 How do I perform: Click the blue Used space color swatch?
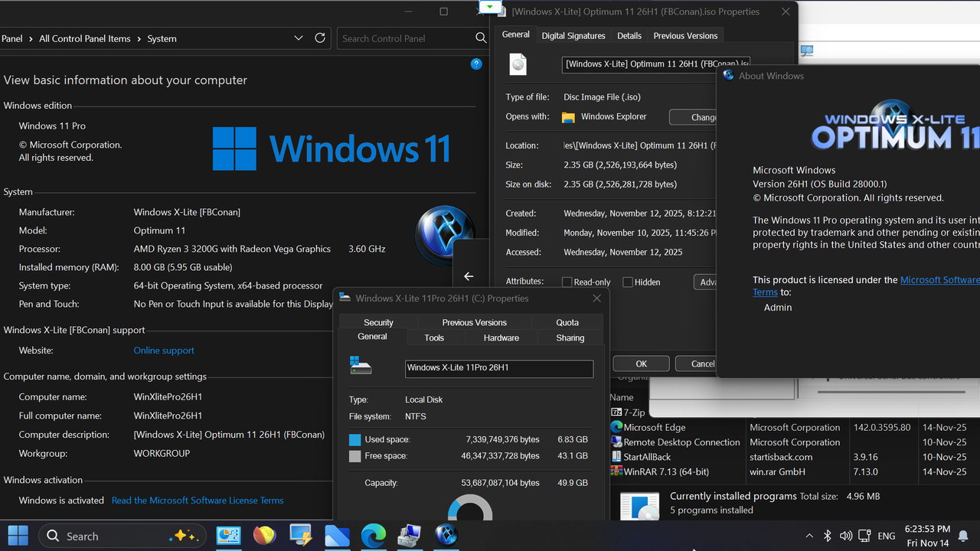[x=354, y=439]
